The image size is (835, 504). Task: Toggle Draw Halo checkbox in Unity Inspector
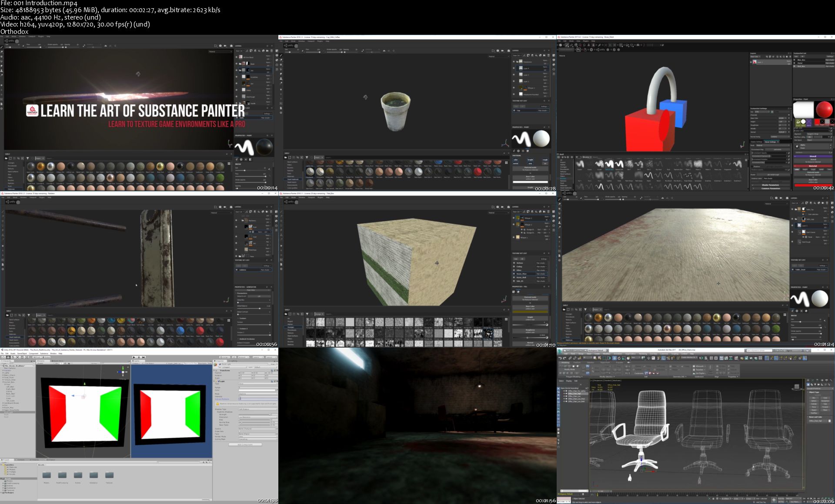[x=240, y=431]
